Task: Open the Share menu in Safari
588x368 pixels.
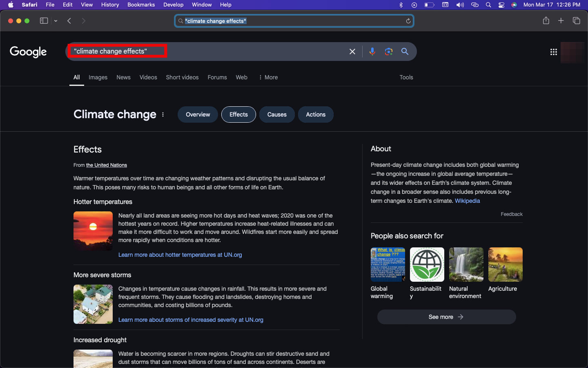Action: pos(546,20)
